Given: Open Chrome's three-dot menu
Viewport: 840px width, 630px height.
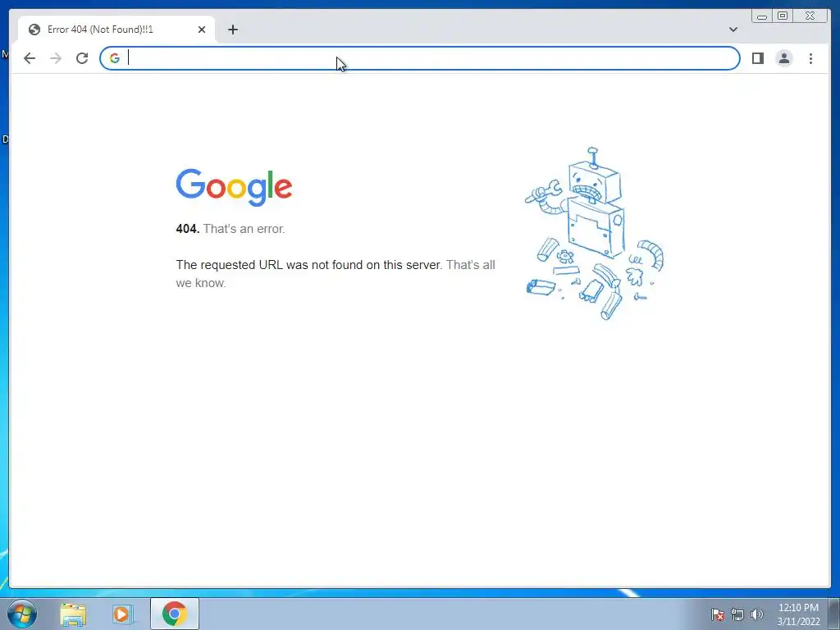Looking at the screenshot, I should [x=810, y=58].
